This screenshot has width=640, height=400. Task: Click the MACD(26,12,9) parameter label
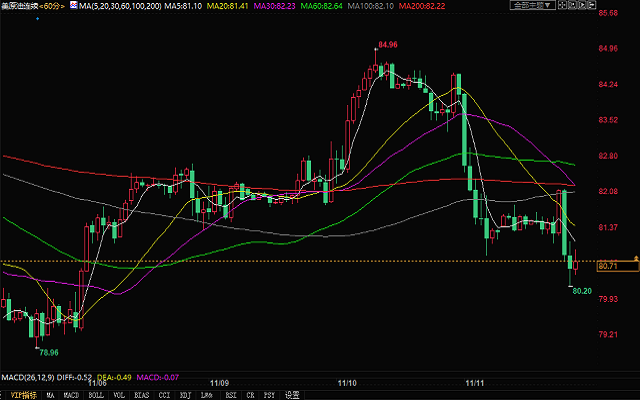pos(25,376)
